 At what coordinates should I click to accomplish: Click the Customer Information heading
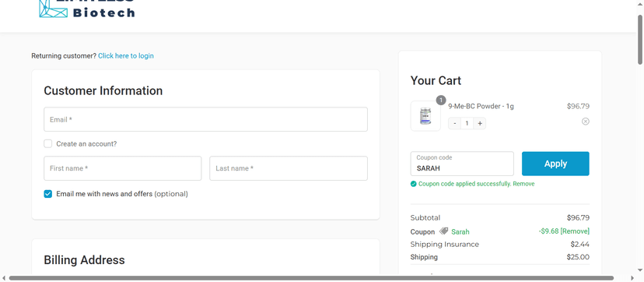coord(103,91)
